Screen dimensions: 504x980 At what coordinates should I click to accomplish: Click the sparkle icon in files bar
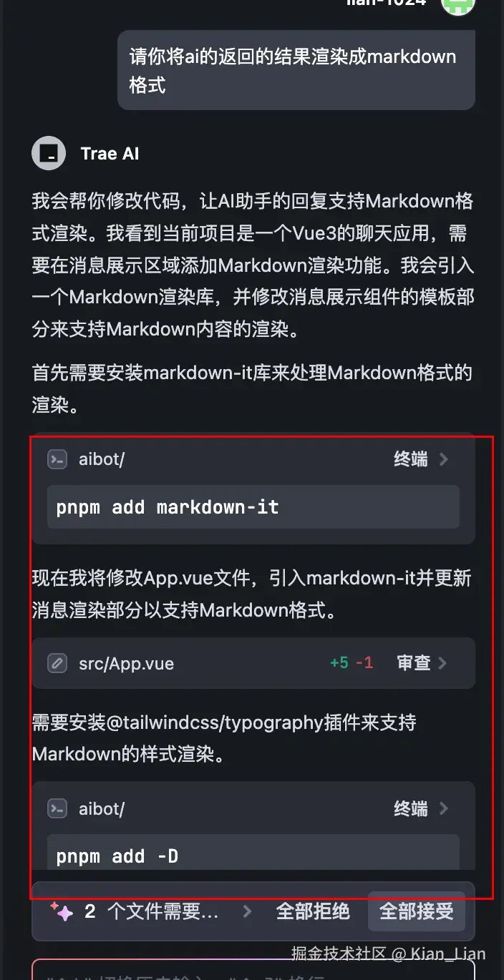tap(62, 911)
